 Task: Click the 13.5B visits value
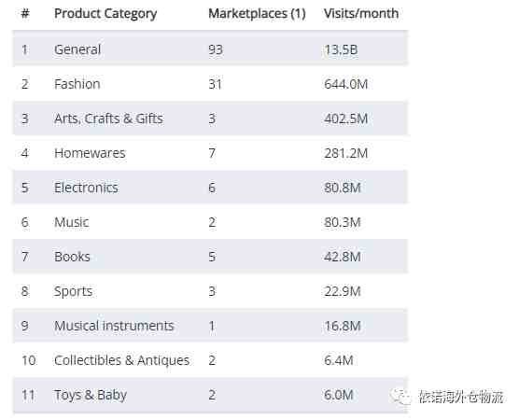(x=341, y=49)
